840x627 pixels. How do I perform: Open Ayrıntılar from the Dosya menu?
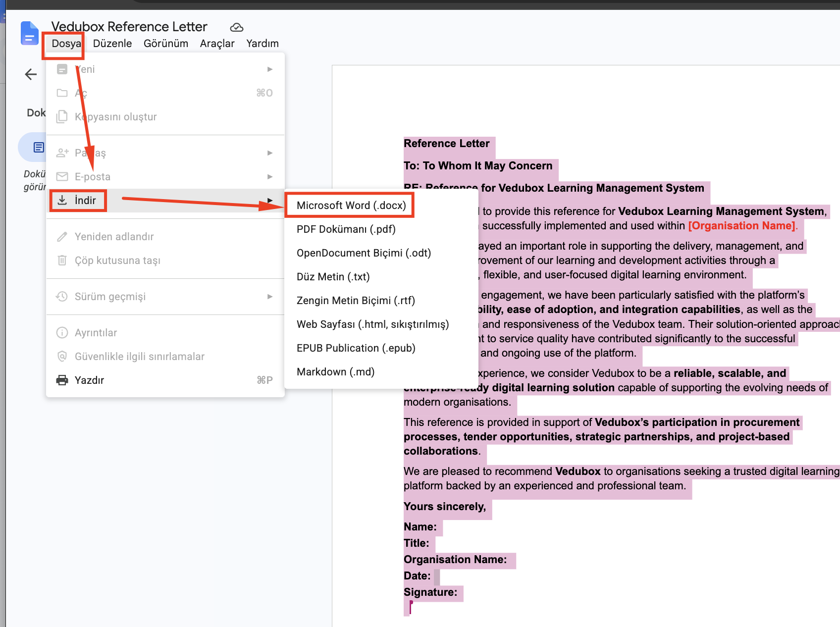coord(165,333)
